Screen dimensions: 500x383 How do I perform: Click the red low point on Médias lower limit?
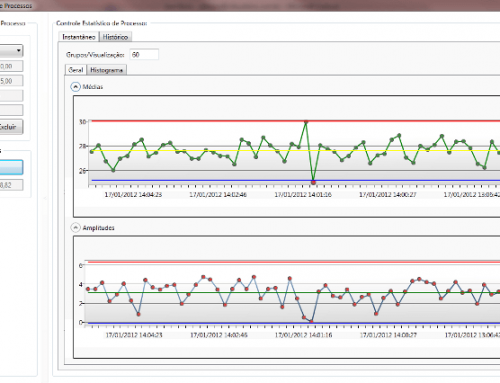[313, 182]
